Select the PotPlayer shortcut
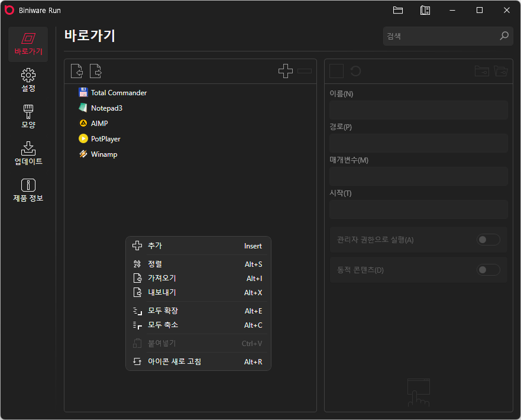Screen dimensions: 521x420 pos(106,139)
